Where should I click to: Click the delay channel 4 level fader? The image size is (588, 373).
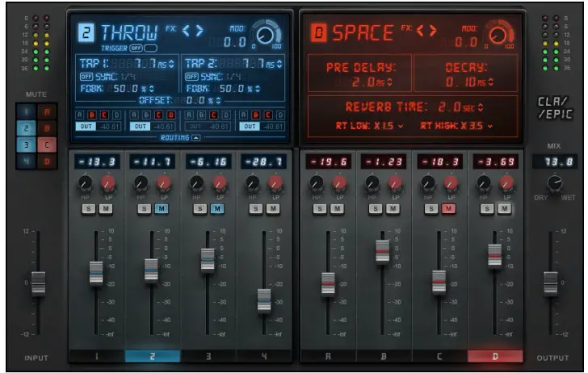(264, 300)
